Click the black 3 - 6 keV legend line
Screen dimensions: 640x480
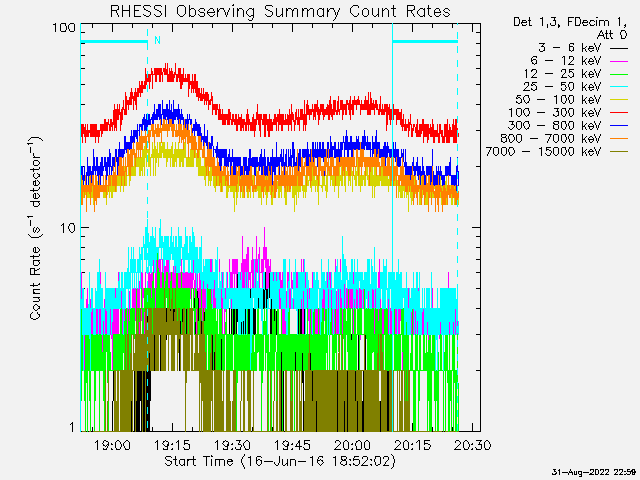(619, 48)
